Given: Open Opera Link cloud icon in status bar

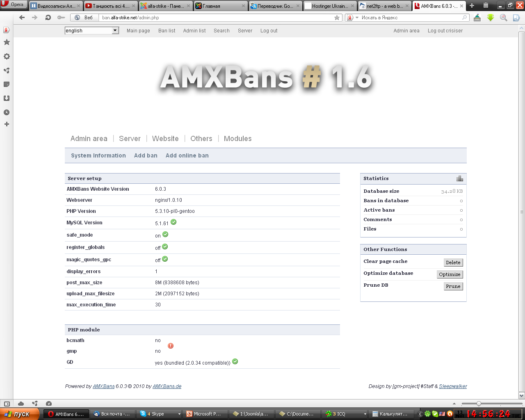Looking at the screenshot, I should [x=21, y=404].
